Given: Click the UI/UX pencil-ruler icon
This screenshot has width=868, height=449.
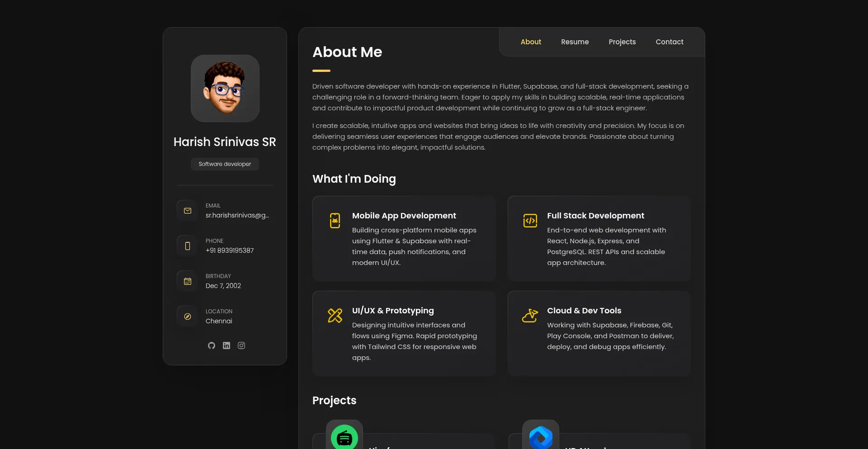Looking at the screenshot, I should pyautogui.click(x=335, y=315).
